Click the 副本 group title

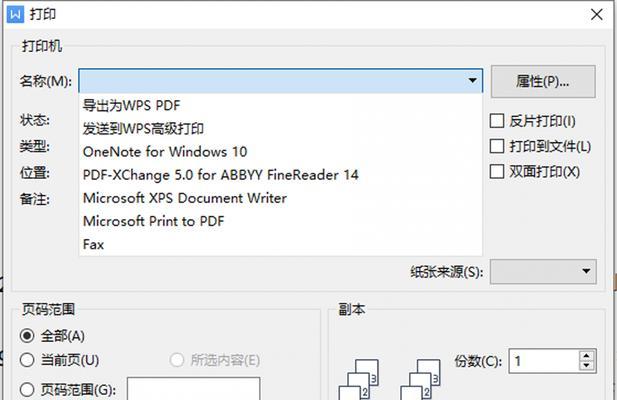[x=352, y=309]
